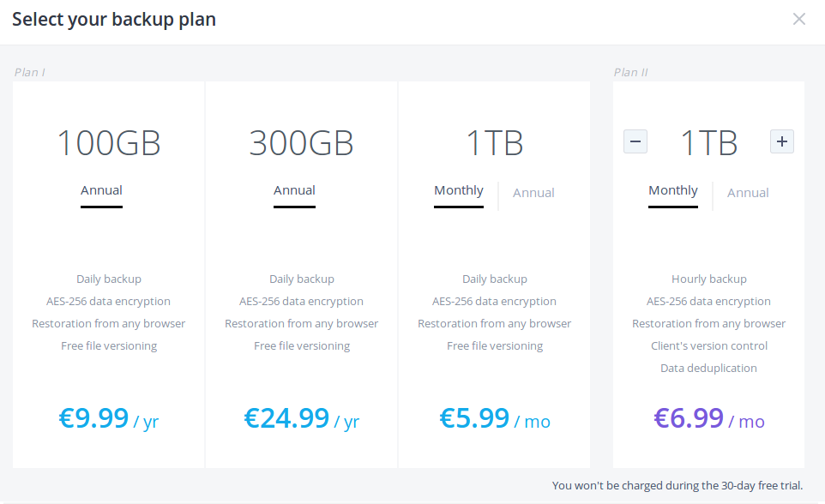Screen dimensions: 825x504
Task: Select the 300GB plan heading
Action: point(301,143)
